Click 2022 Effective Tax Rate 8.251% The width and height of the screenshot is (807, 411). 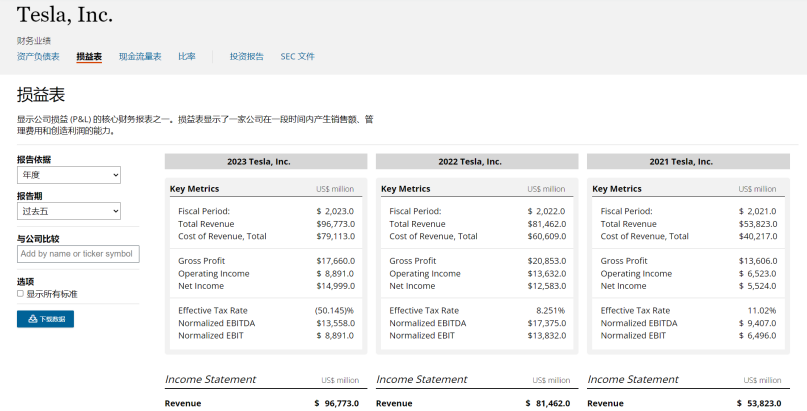tap(550, 310)
